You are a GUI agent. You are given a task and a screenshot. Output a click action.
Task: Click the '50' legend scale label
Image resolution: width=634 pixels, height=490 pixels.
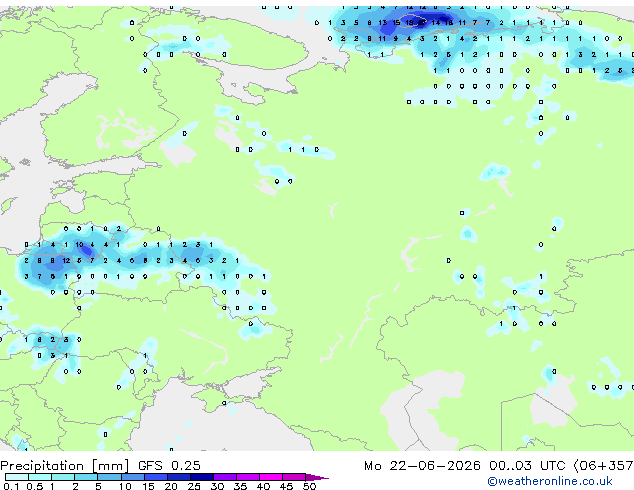coord(309,486)
